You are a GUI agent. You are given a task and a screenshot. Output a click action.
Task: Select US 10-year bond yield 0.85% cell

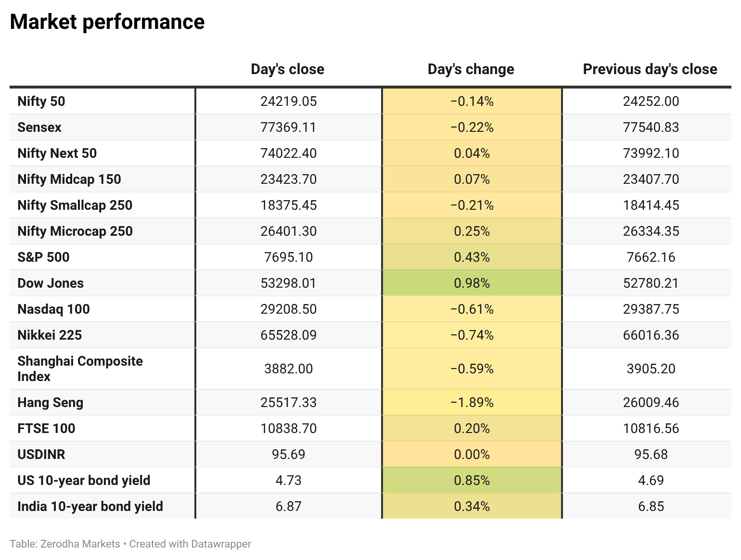pos(472,480)
